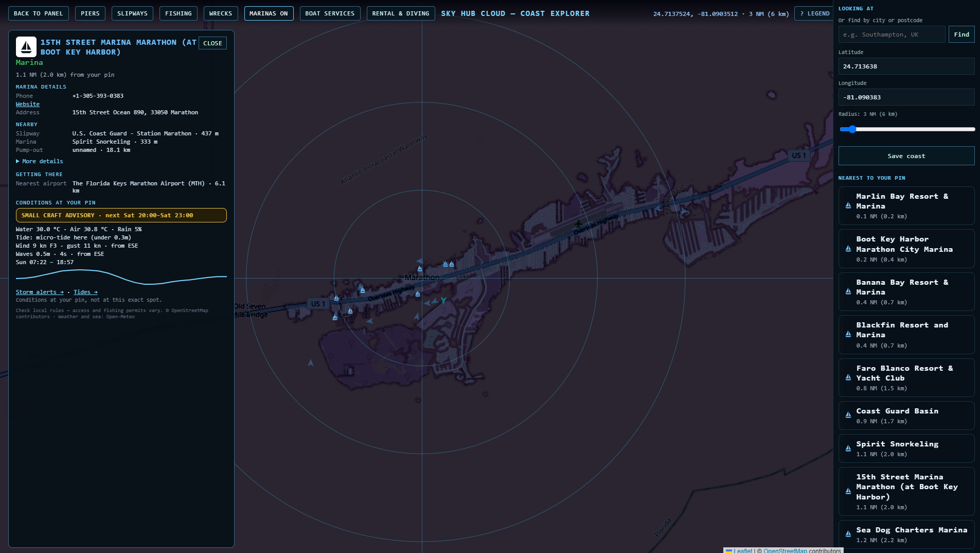This screenshot has width=980, height=553.
Task: Click the Small Craft Advisory banner
Action: (121, 215)
